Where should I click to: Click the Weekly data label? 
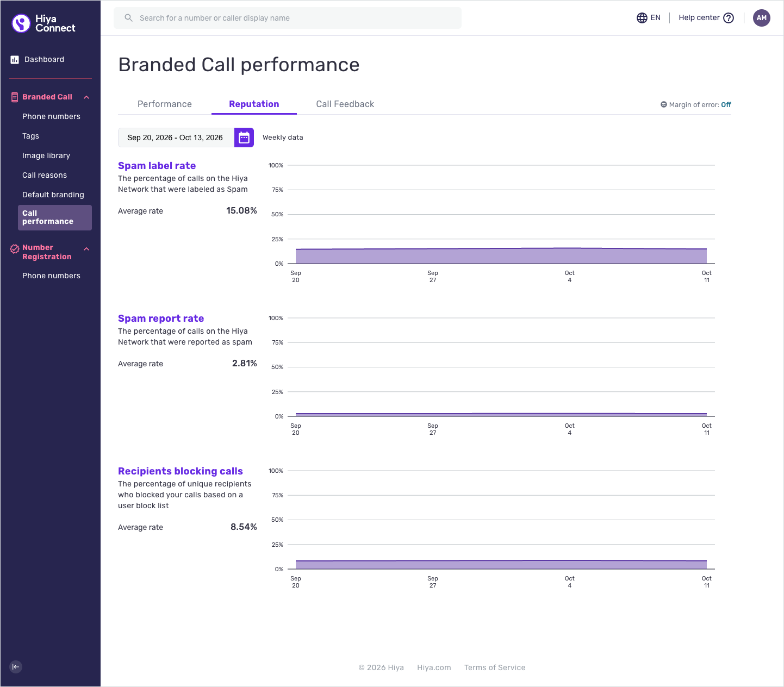(283, 138)
